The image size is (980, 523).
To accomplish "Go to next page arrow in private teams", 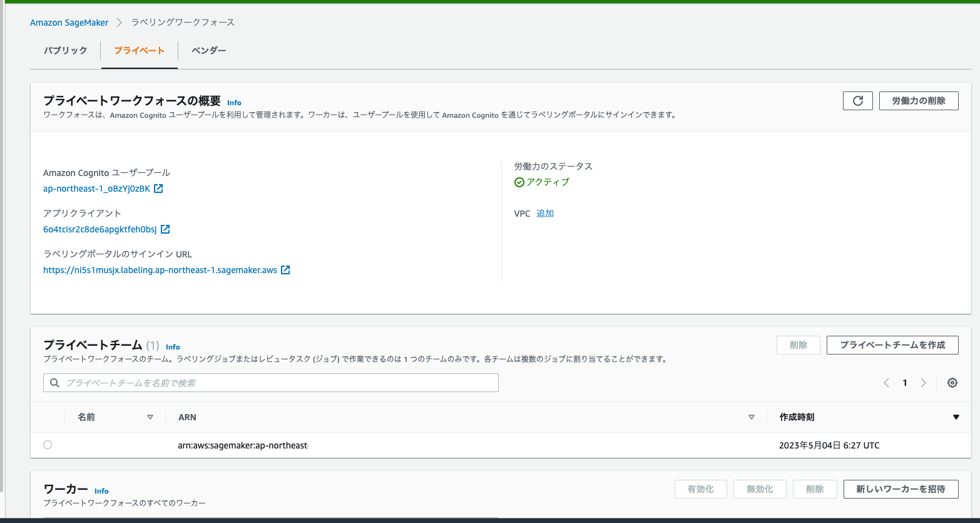I will coord(923,383).
